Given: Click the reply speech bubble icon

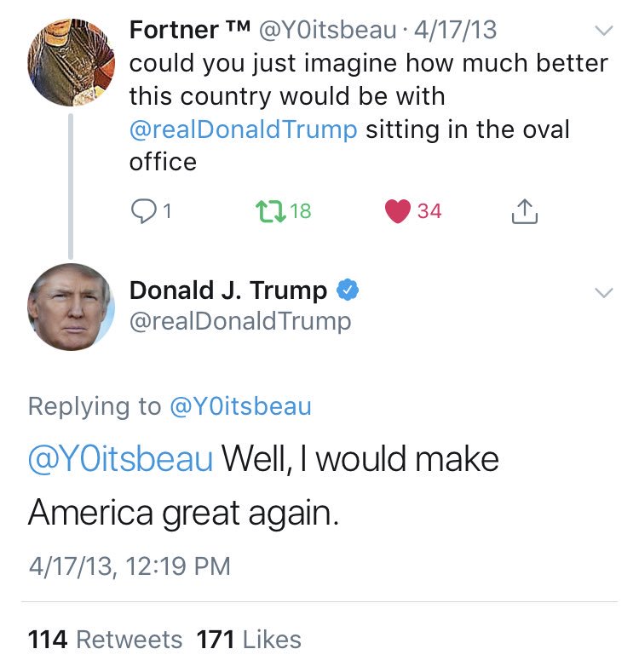Looking at the screenshot, I should (141, 210).
